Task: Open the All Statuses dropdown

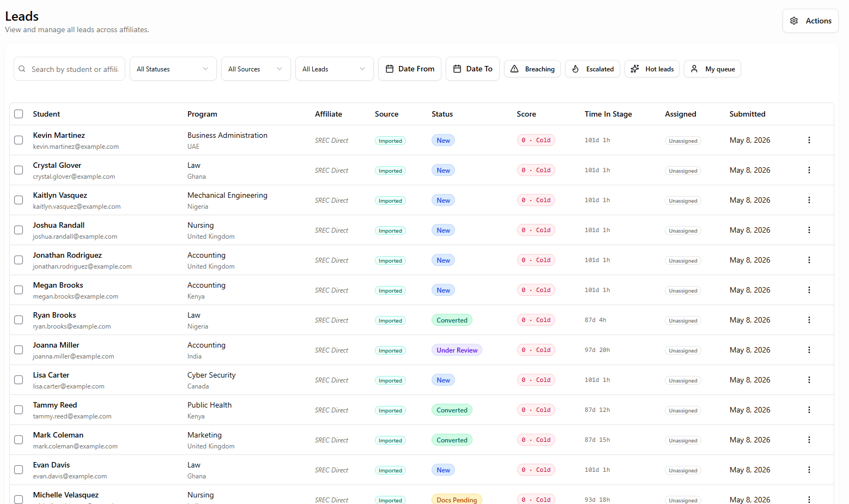Action: [x=173, y=69]
